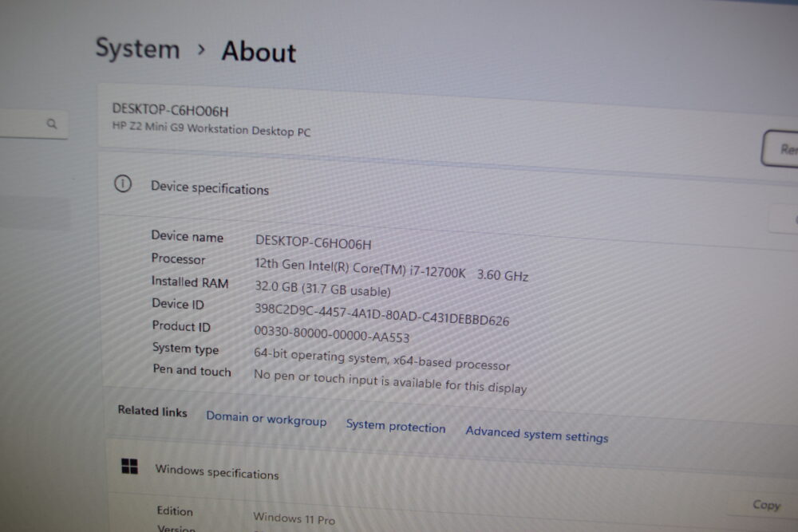
Task: Click the System type label
Action: pyautogui.click(x=185, y=349)
